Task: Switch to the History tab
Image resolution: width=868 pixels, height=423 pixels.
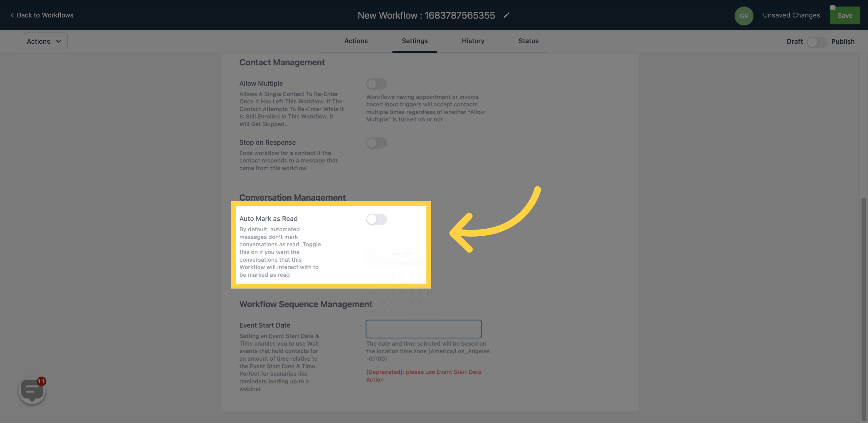Action: (x=473, y=41)
